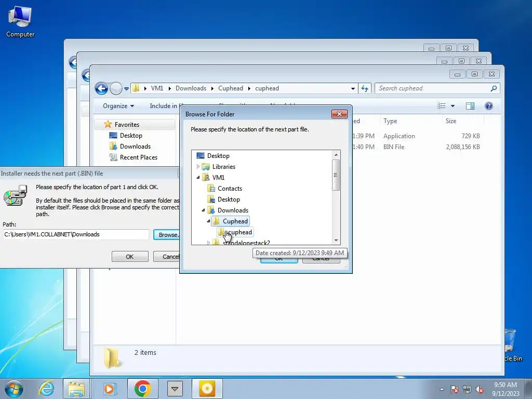The height and width of the screenshot is (399, 532).
Task: Open the Computer desktop icon
Action: pos(20,21)
